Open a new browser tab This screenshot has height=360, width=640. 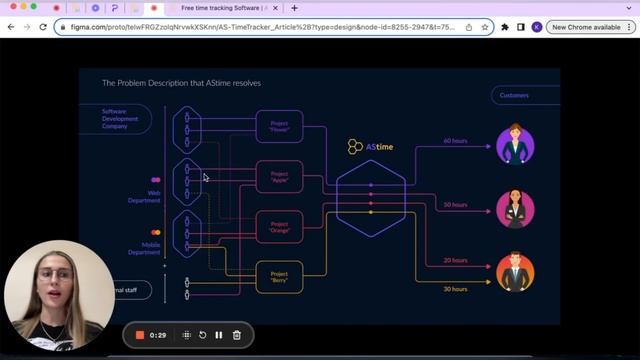click(294, 8)
